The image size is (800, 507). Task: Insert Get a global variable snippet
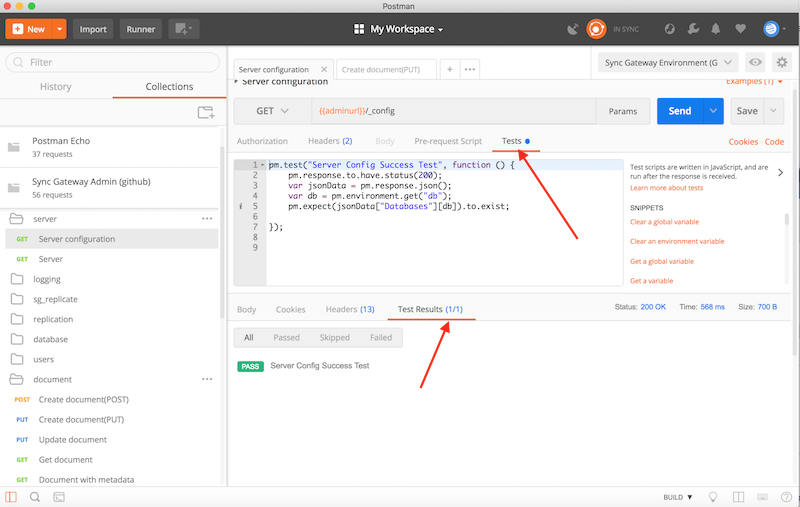click(x=662, y=261)
